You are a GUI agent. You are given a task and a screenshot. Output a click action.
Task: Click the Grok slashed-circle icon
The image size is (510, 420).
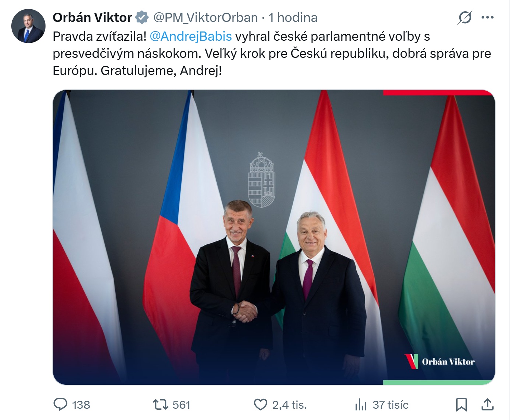[465, 17]
